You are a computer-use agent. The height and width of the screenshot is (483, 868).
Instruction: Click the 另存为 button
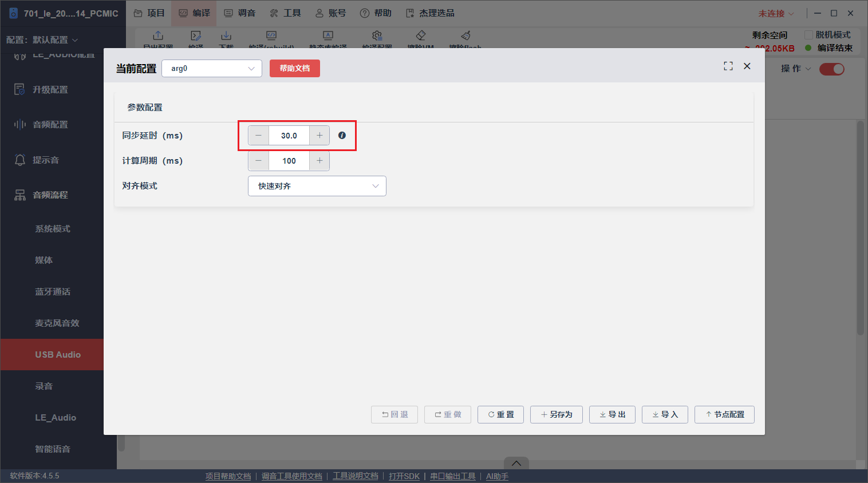[557, 414]
